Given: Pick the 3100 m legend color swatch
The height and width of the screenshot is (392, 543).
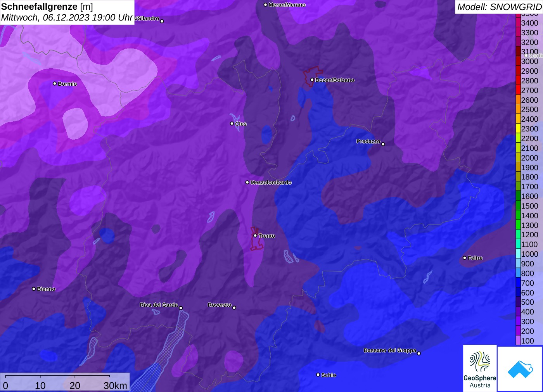Looking at the screenshot, I should (x=518, y=51).
